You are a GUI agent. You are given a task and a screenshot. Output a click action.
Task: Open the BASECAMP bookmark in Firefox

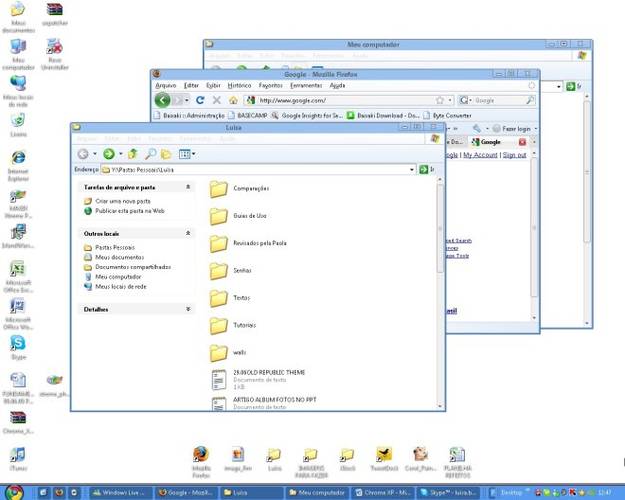248,116
